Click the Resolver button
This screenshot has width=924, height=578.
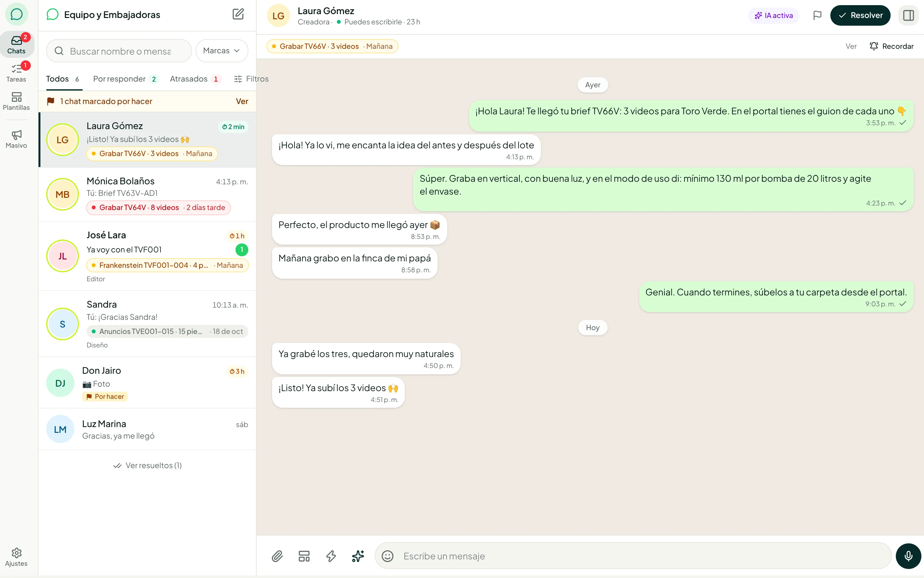click(860, 15)
